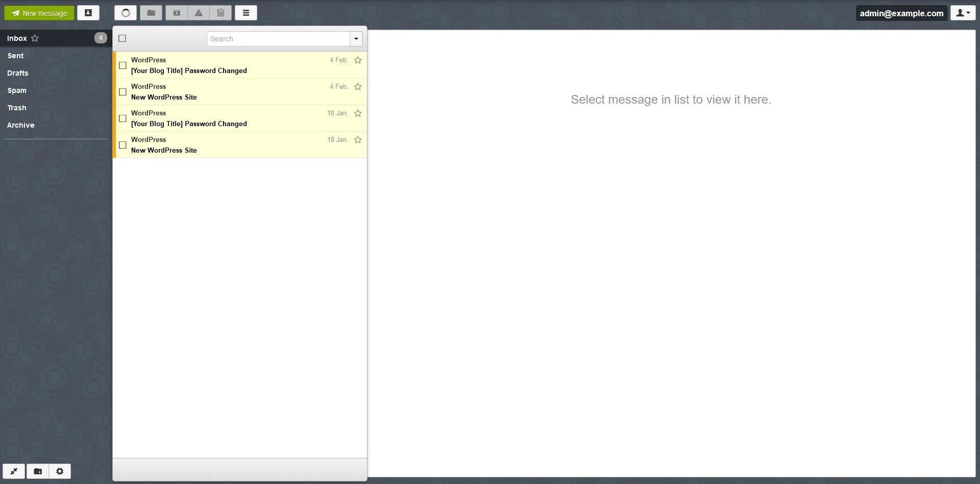Open folder management via folder-plus icon
Viewport: 980px width, 484px height.
[x=37, y=471]
